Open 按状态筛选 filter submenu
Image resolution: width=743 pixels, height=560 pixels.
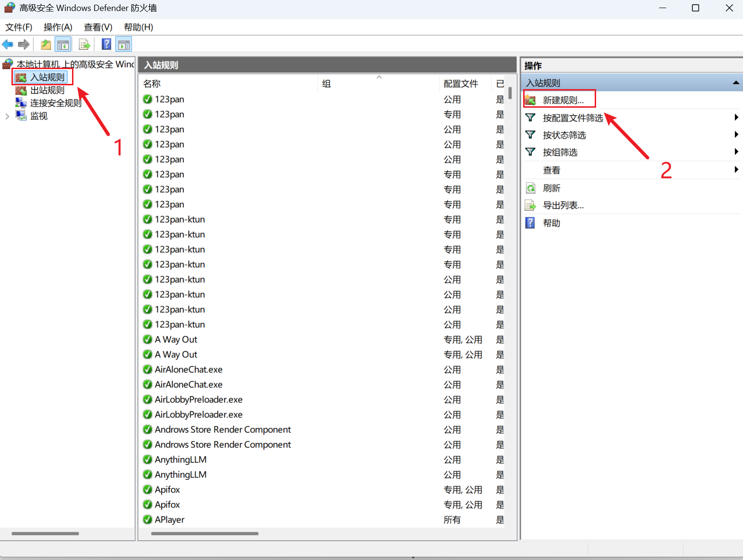click(564, 135)
